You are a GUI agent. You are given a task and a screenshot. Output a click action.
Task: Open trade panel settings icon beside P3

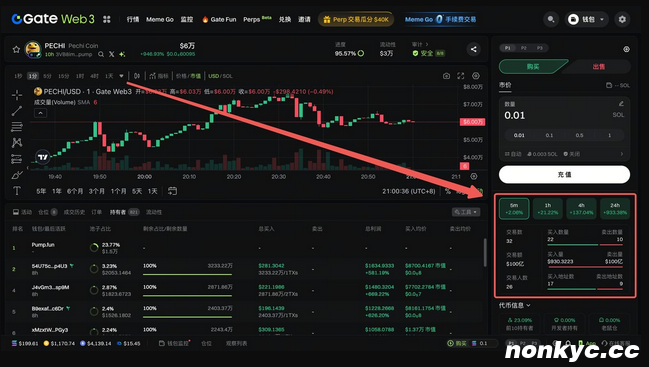pyautogui.click(x=626, y=49)
